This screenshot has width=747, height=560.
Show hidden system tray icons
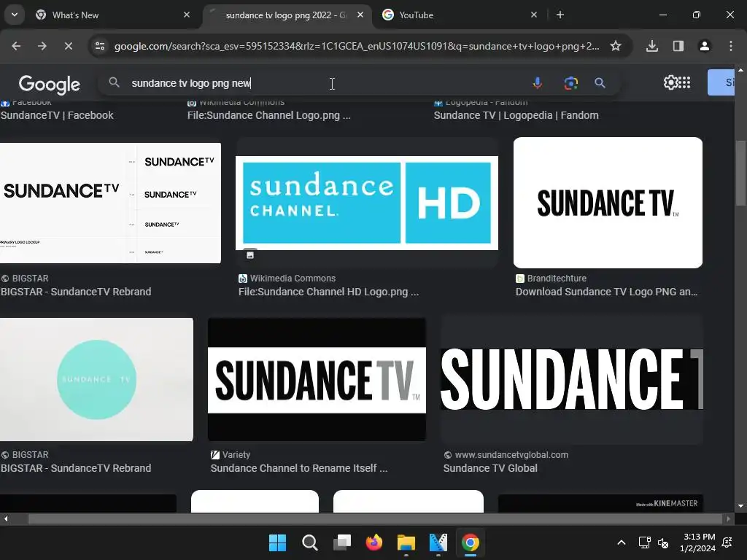[622, 542]
